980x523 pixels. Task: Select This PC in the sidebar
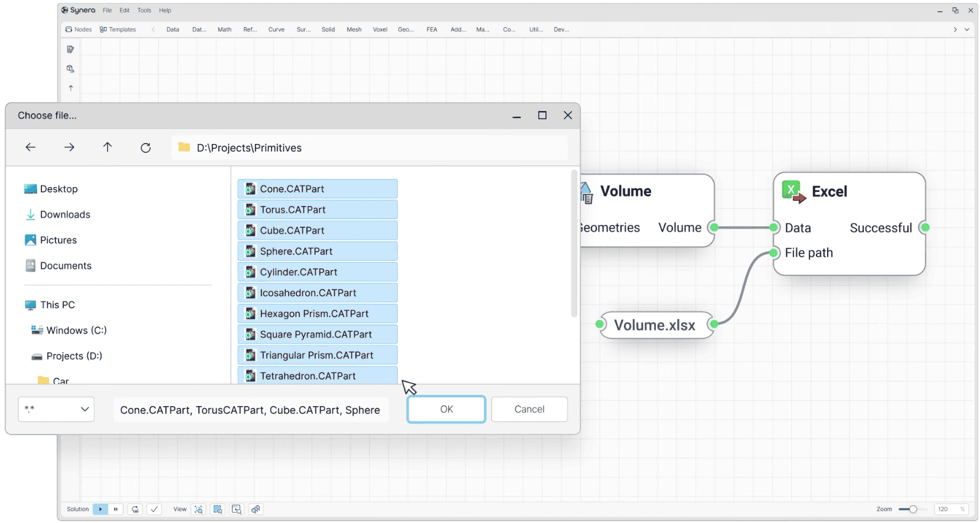click(50, 305)
